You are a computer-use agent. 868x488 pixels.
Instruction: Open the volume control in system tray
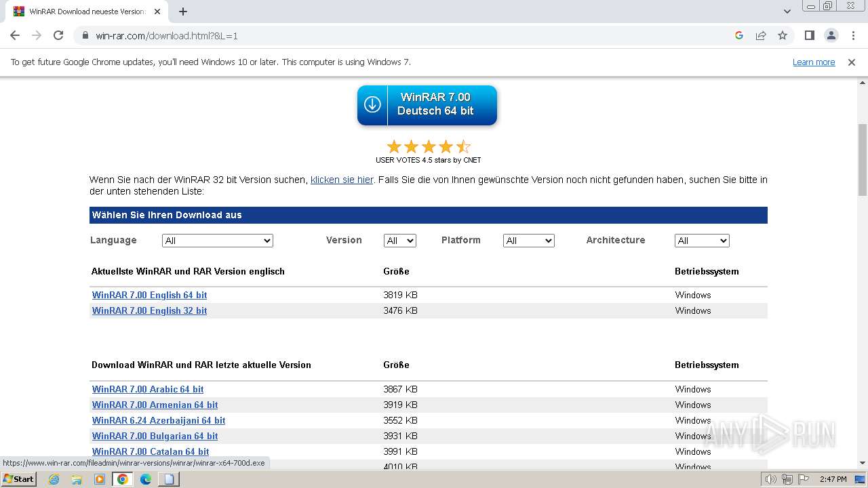771,479
